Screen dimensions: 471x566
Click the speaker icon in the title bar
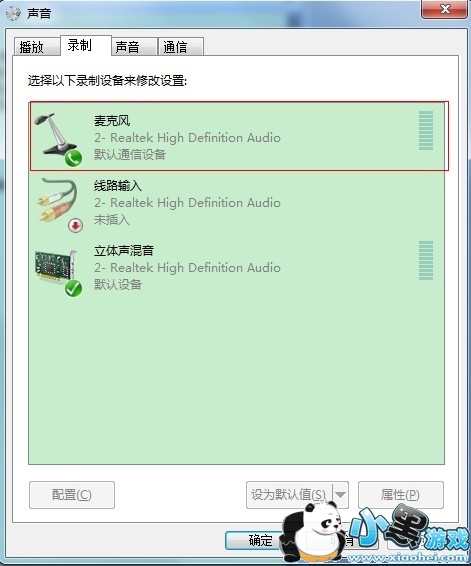click(x=13, y=13)
